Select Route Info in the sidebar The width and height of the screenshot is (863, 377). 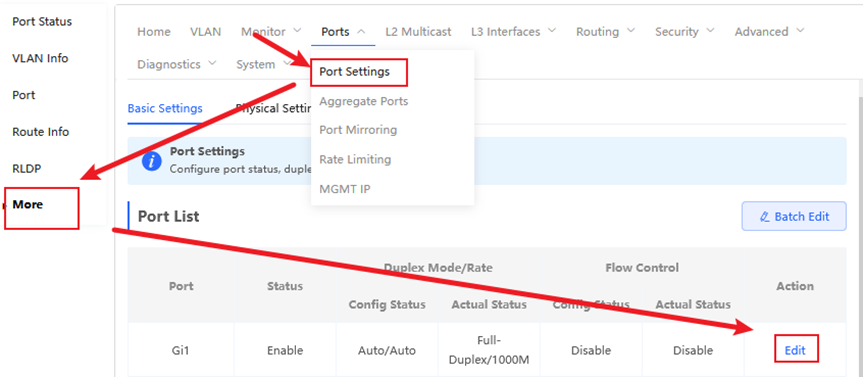[x=41, y=132]
